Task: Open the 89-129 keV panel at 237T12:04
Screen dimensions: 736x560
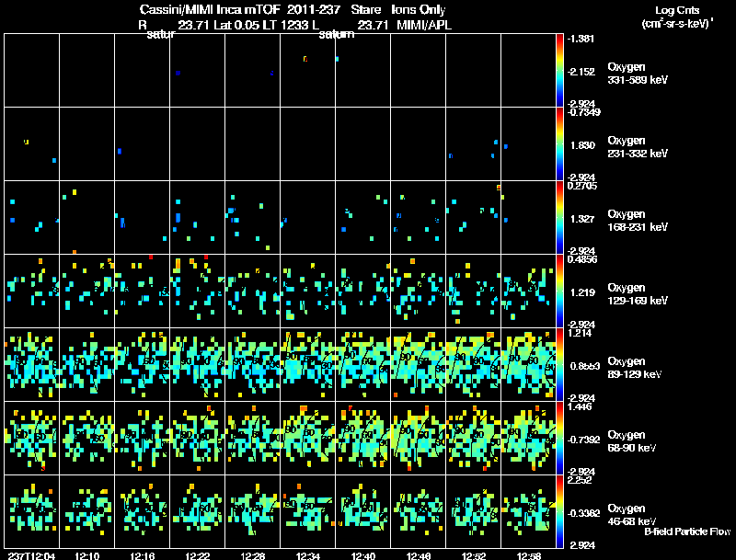Action: (x=31, y=364)
